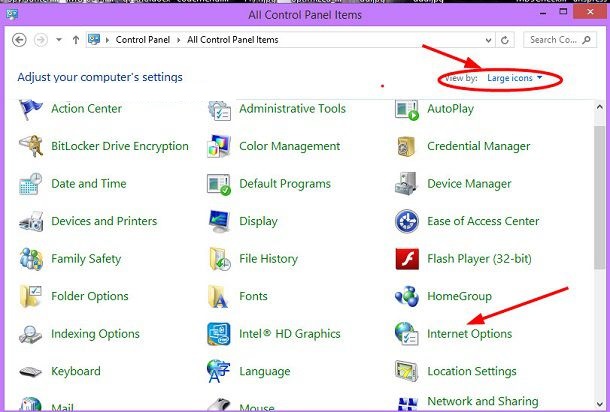
Task: Open the Devices and Printers icon
Action: [32, 221]
